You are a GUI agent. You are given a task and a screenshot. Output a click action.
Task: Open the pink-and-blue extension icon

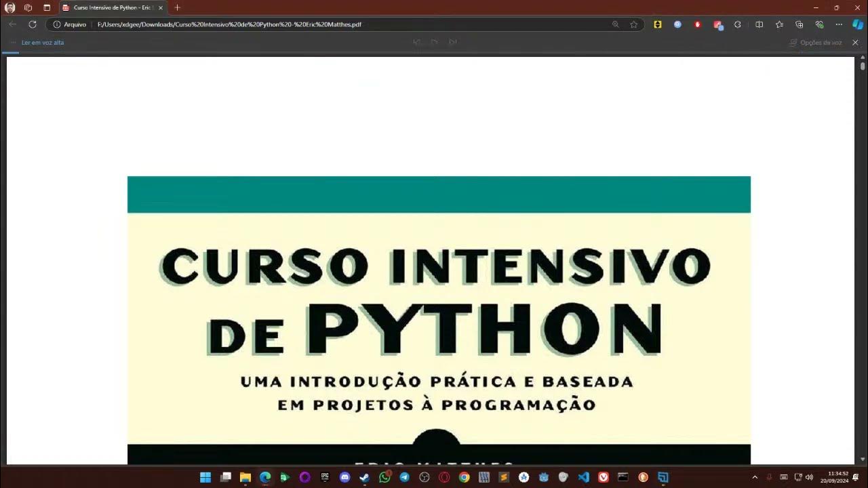[718, 25]
